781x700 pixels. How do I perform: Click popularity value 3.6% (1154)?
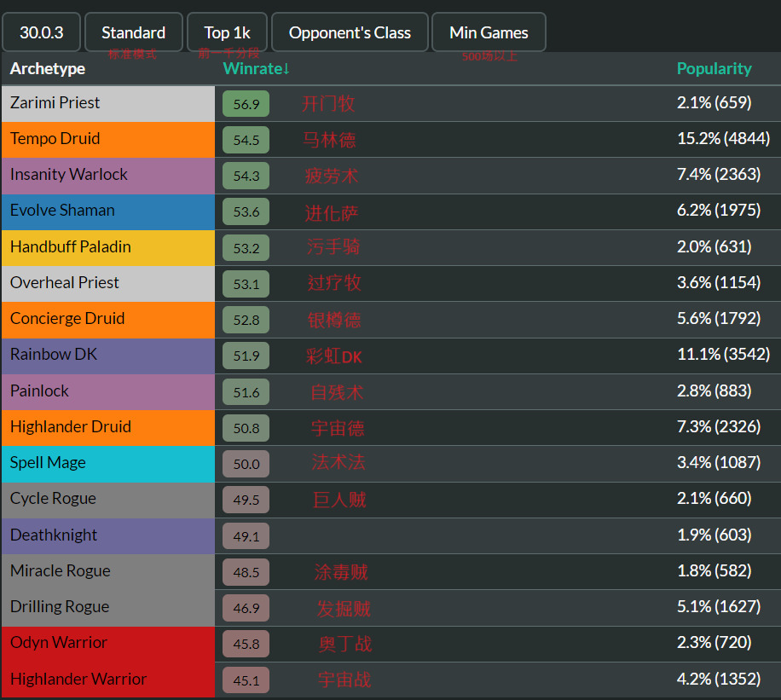pos(718,282)
